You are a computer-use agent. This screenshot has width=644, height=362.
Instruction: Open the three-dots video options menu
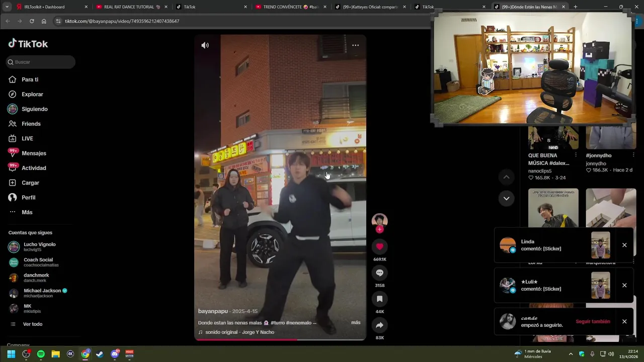pos(355,45)
